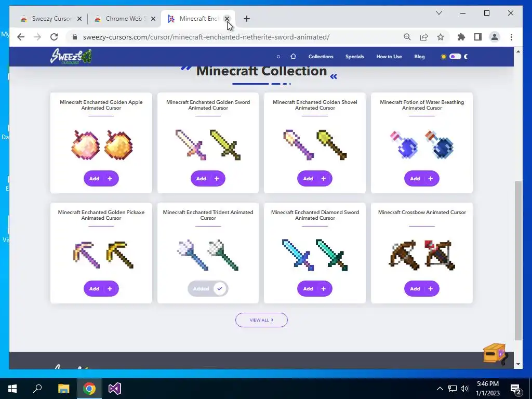Close the Chrome Web Store tab

coord(153,19)
